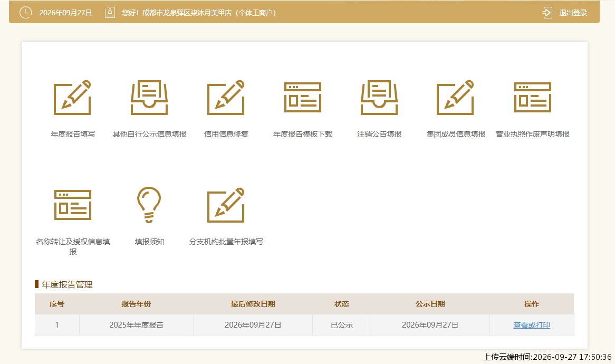Click the 填报须知 label
The image size is (615, 364).
pos(149,242)
